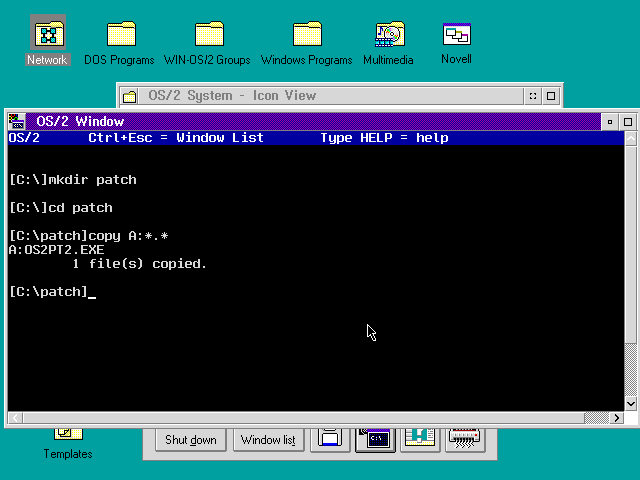The image size is (640, 480).
Task: Click the current [C:\patch] prompt line
Action: coord(52,292)
